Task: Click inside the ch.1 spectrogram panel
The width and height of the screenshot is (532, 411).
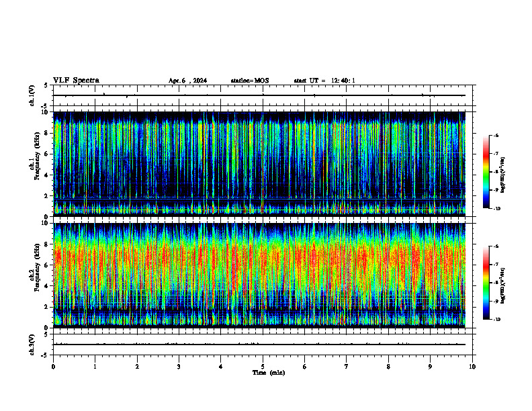Action: pyautogui.click(x=259, y=164)
